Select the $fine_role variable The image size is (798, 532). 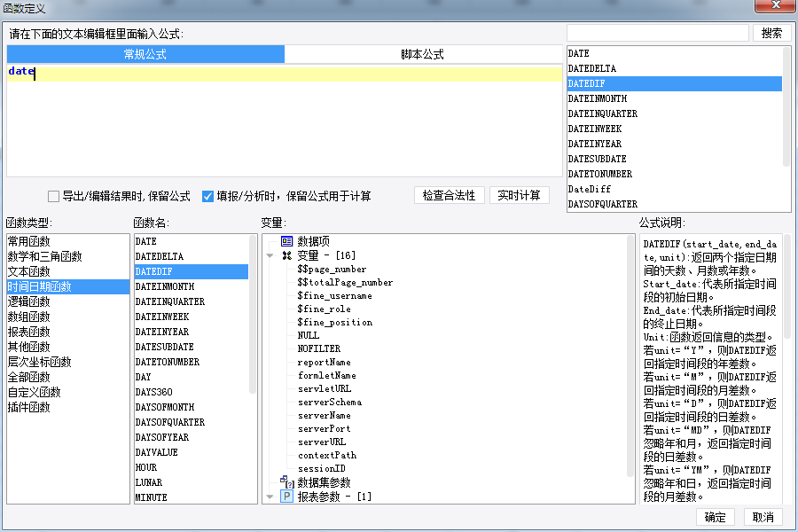[x=324, y=309]
